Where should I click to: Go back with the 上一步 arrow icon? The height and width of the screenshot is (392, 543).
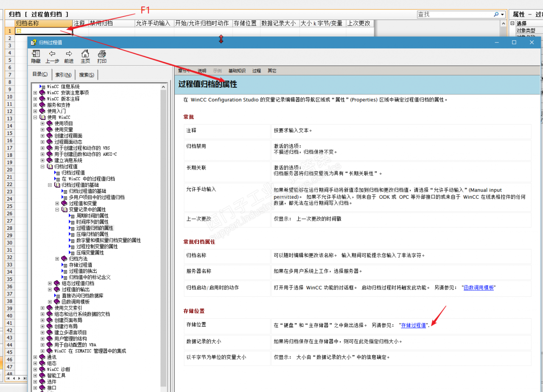click(52, 54)
